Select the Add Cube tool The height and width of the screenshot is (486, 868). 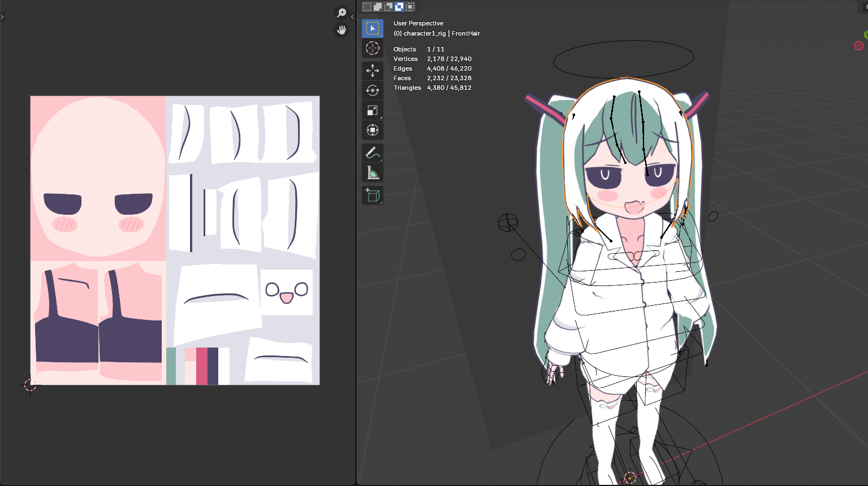(373, 195)
